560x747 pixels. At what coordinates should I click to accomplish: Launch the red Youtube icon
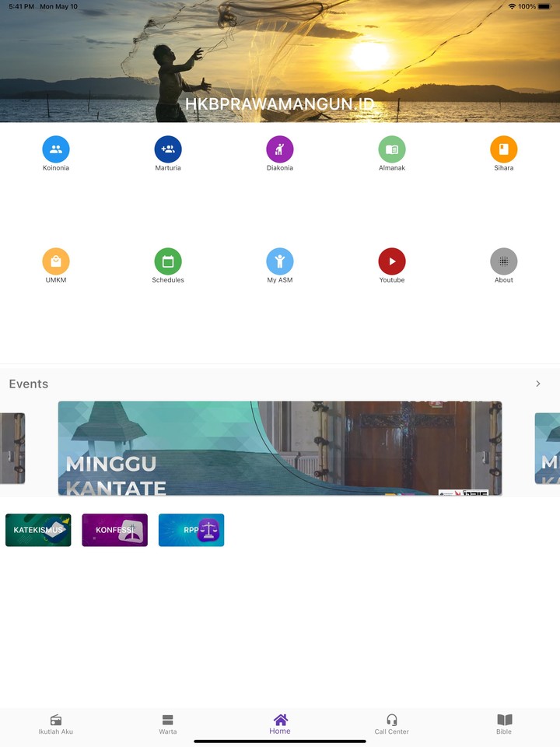(392, 261)
